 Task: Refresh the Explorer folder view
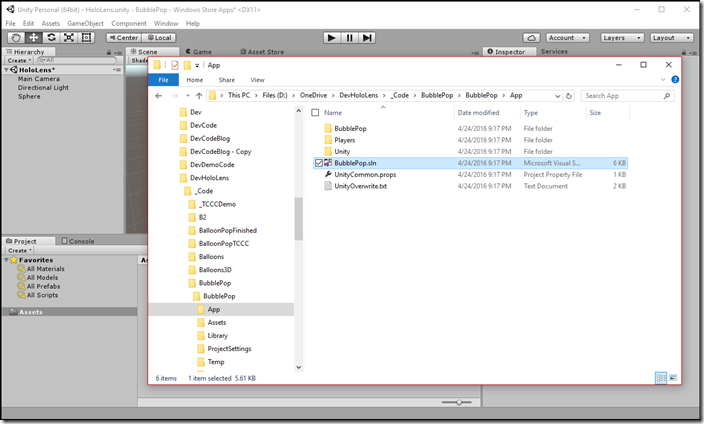(x=569, y=96)
